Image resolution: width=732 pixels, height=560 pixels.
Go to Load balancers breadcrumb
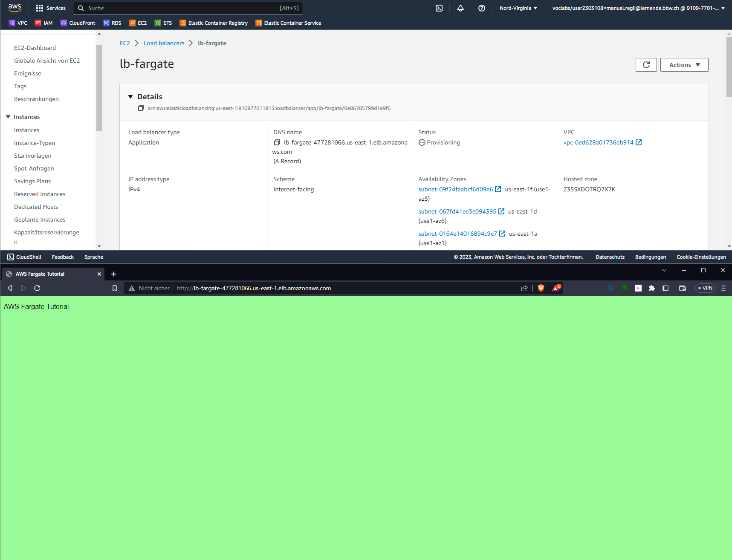click(164, 43)
